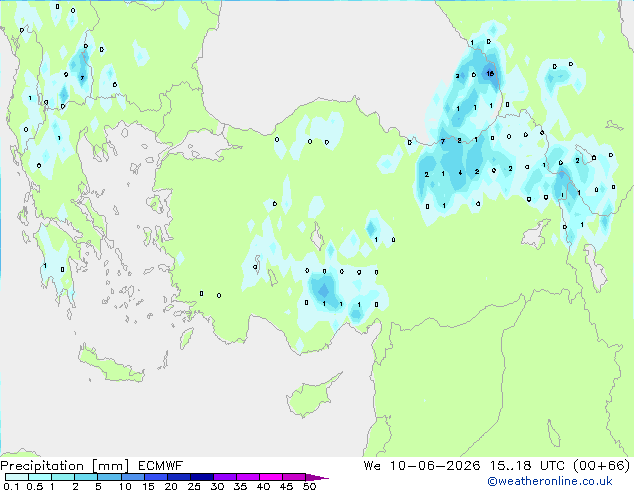The height and width of the screenshot is (490, 634).
Task: Click the '10' legend scale label
Action: (125, 486)
